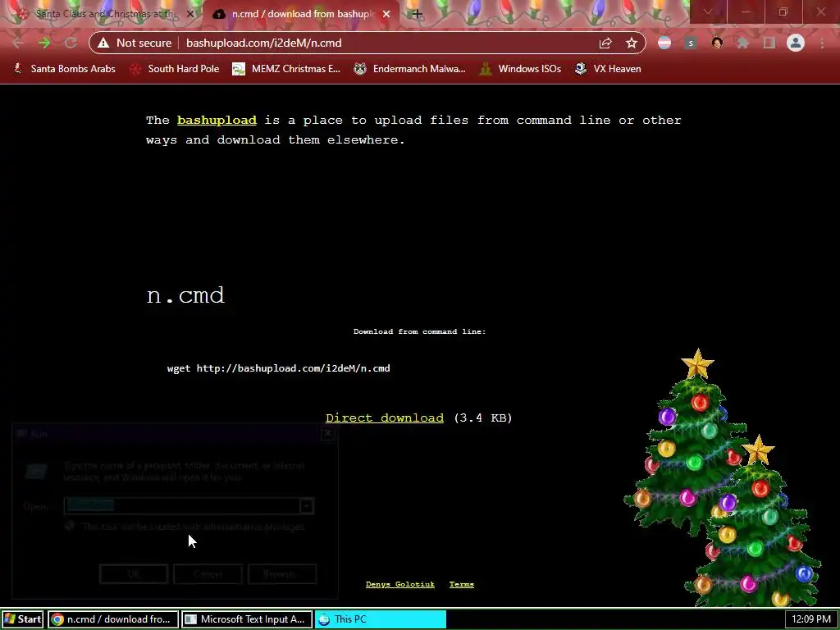Click Cancel in the faded Run dialog

coord(208,574)
